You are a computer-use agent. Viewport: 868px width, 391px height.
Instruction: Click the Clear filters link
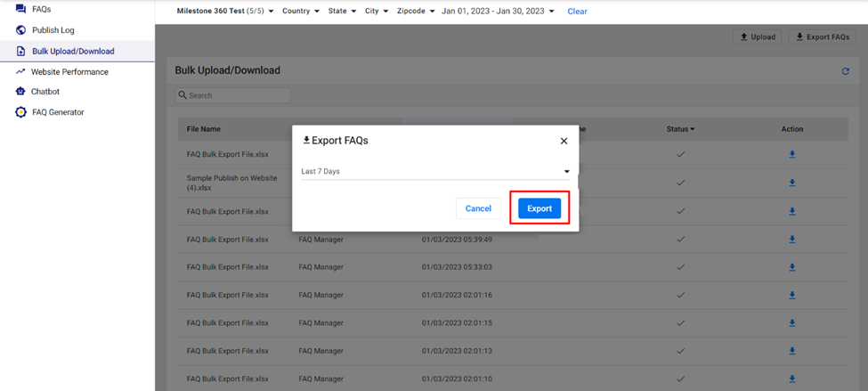578,11
